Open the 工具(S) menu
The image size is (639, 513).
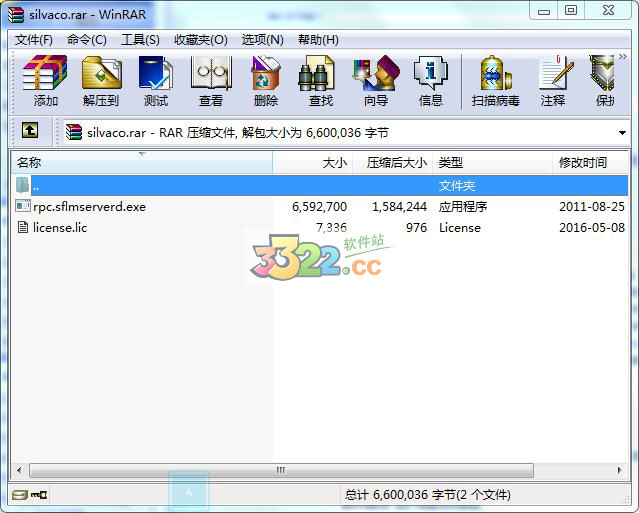point(140,40)
